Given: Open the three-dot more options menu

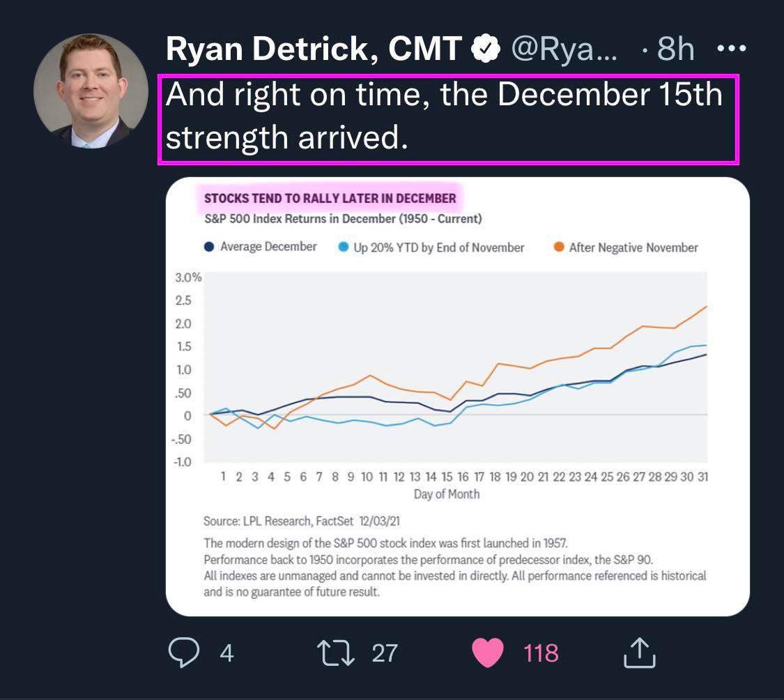Looking at the screenshot, I should coord(731,50).
